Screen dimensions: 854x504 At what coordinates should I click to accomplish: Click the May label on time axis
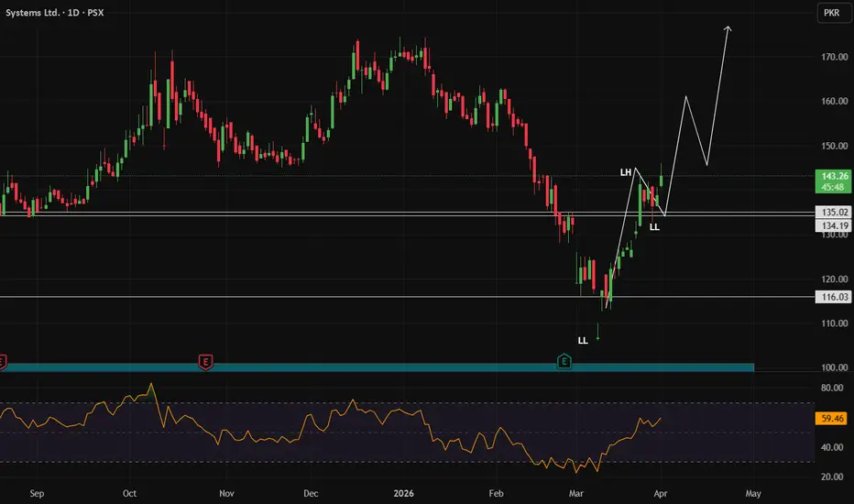click(x=753, y=493)
